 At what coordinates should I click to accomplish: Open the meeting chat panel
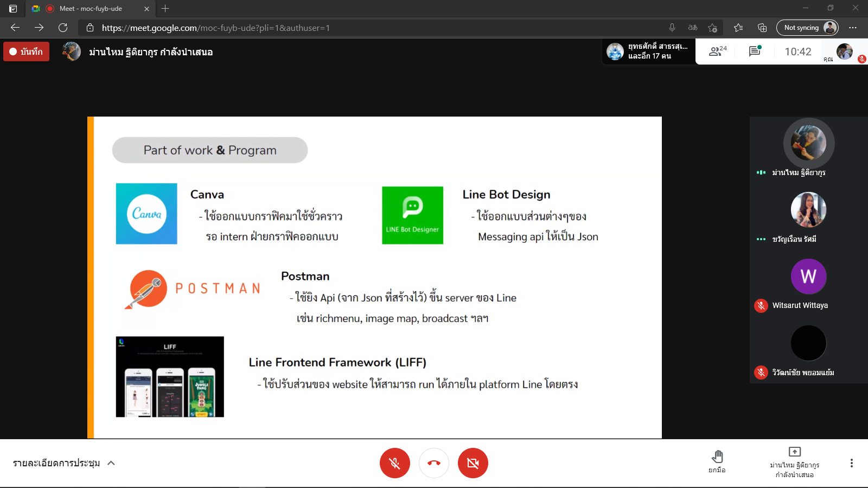(x=755, y=52)
